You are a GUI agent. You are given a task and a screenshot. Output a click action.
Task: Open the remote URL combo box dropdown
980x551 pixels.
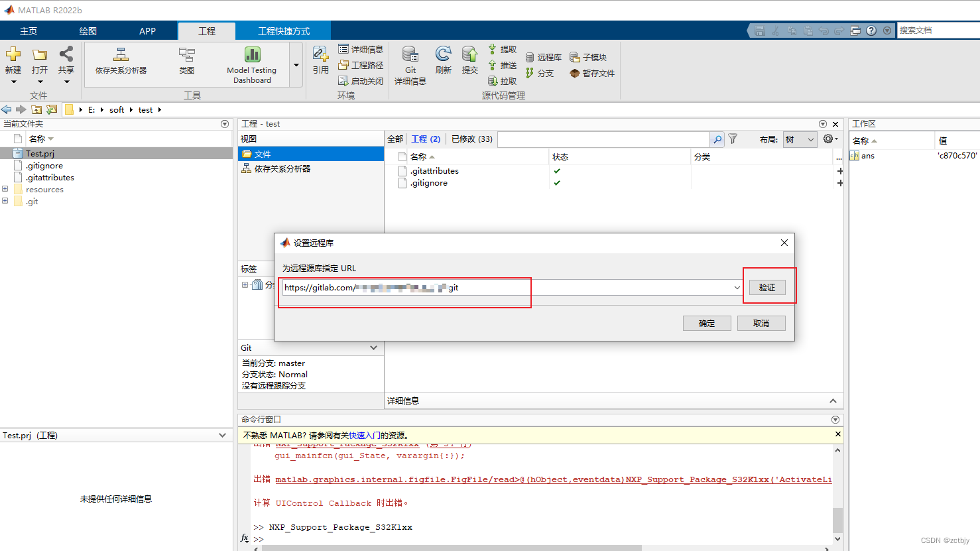[737, 288]
